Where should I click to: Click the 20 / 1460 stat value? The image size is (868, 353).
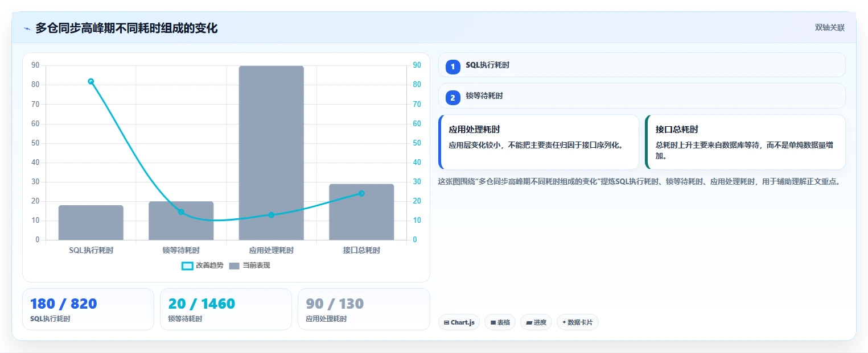(x=201, y=304)
